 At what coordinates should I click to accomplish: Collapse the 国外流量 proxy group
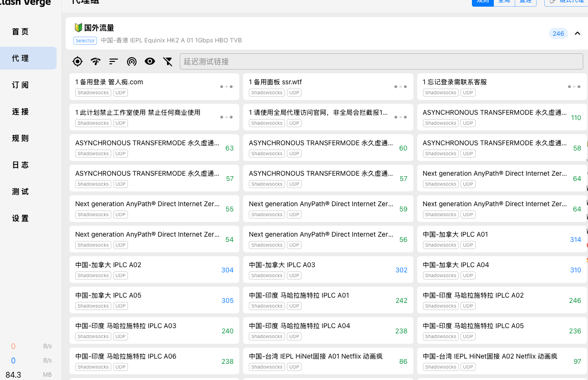(x=578, y=33)
